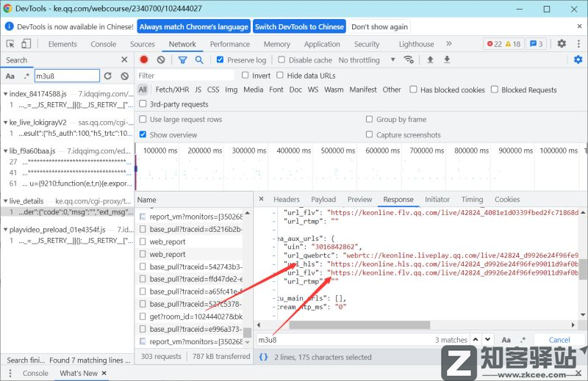Screen dimensions: 588x381
Task: Check the Hide data URLs option
Action: (280, 76)
